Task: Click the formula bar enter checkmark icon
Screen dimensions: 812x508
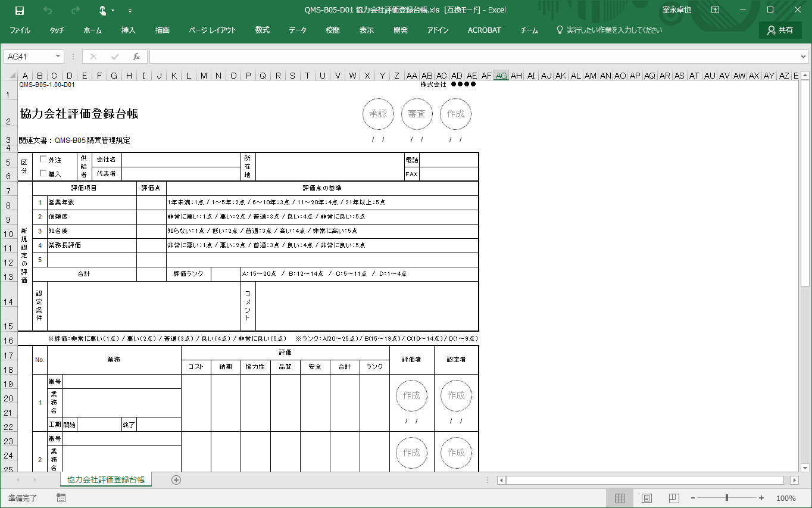Action: [115, 57]
